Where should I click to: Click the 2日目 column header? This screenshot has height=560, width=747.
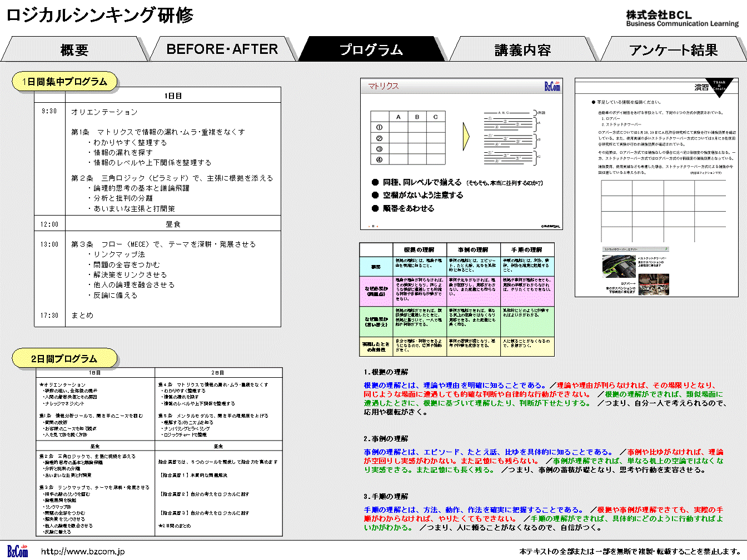(218, 373)
